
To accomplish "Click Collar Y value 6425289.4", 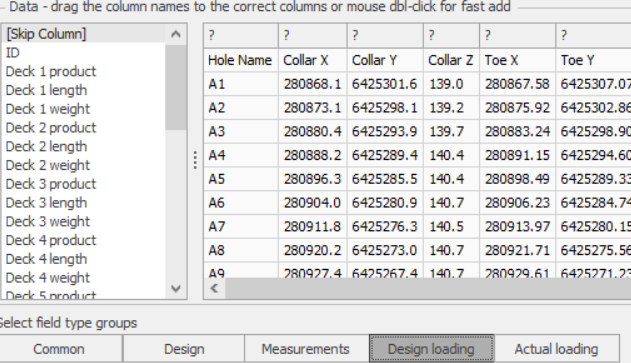I will pos(385,155).
